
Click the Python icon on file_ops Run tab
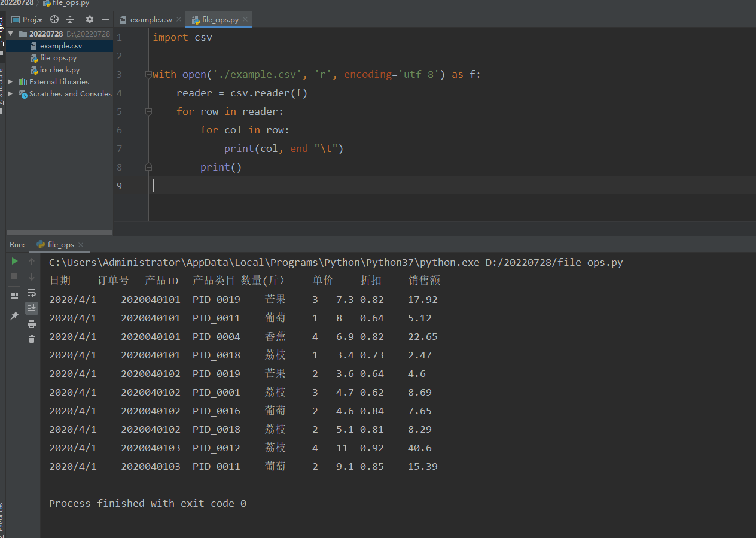click(x=40, y=245)
